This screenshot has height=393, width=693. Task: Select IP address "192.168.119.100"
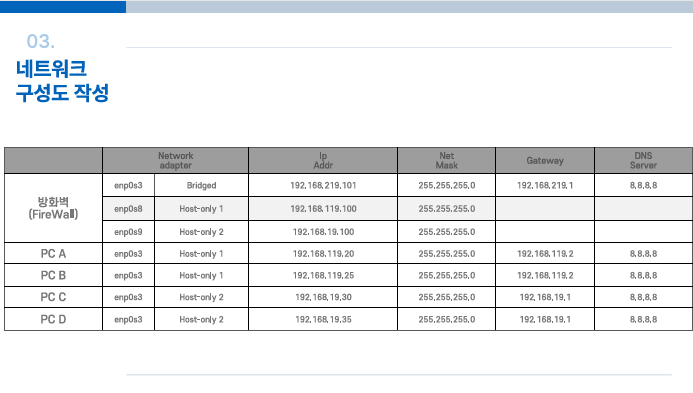pyautogui.click(x=323, y=209)
